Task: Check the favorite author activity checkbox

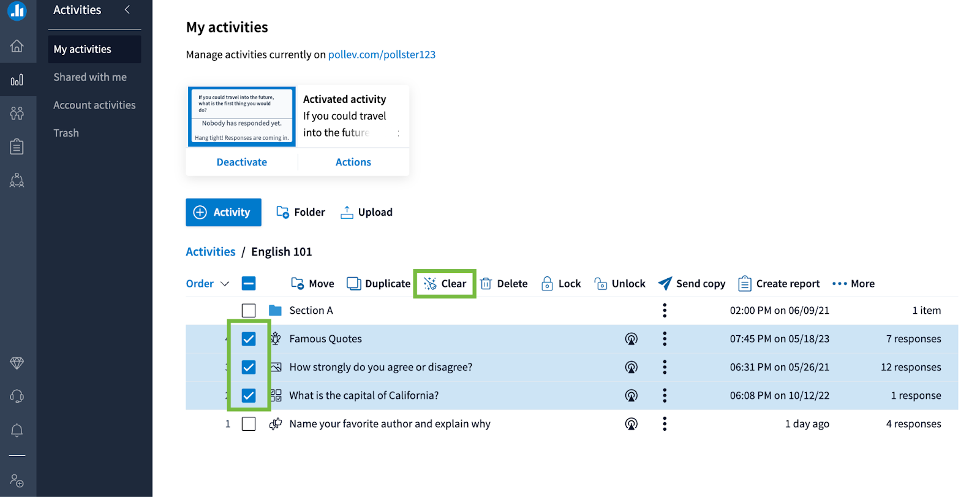Action: 249,424
